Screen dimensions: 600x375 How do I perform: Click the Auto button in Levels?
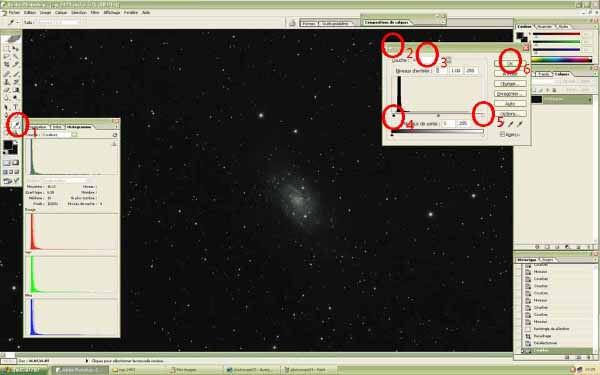pyautogui.click(x=510, y=104)
